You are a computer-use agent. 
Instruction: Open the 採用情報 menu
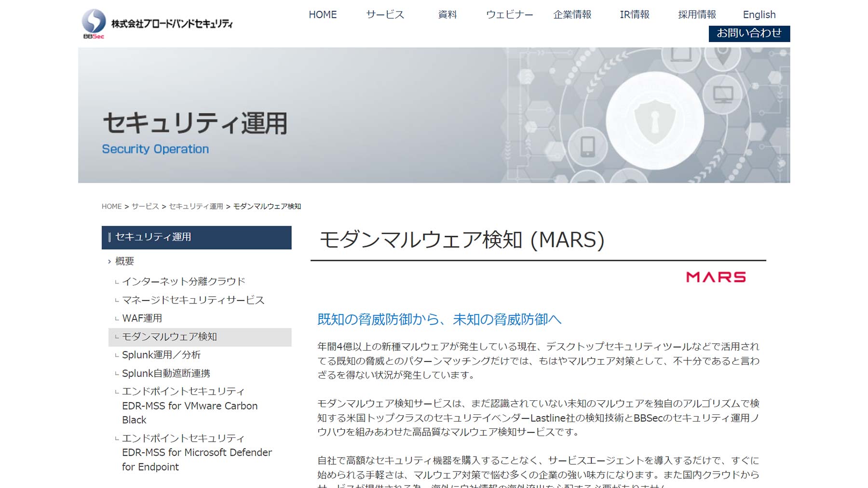click(x=697, y=14)
